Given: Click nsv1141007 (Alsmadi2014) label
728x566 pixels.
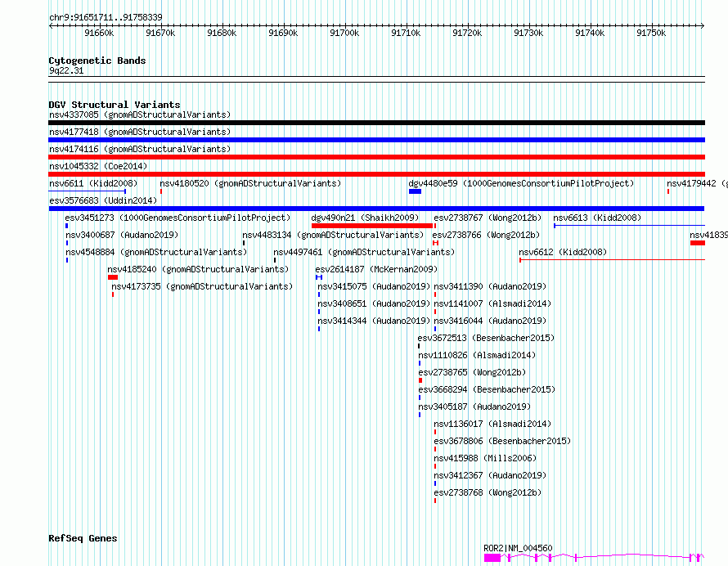Looking at the screenshot, I should click(x=492, y=303).
